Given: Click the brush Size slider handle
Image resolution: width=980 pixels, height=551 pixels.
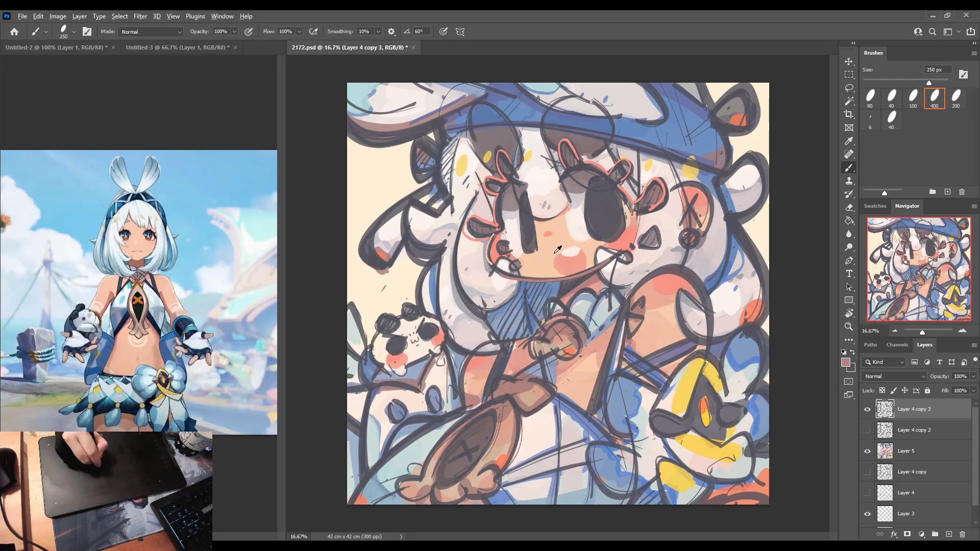Looking at the screenshot, I should (929, 83).
